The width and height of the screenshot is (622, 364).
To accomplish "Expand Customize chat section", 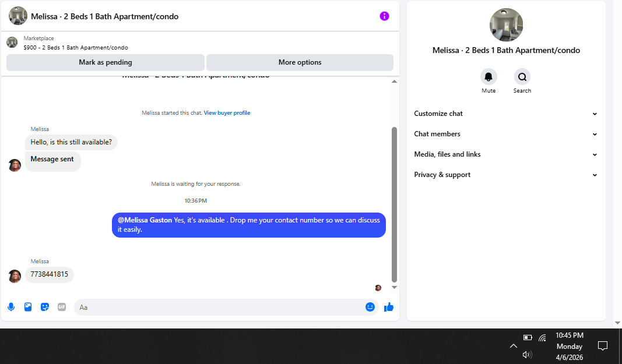I will (506, 114).
